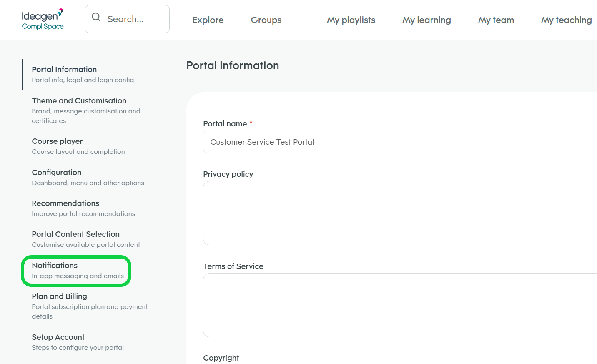Open Recommendations settings section
This screenshot has width=597, height=364.
[x=83, y=208]
